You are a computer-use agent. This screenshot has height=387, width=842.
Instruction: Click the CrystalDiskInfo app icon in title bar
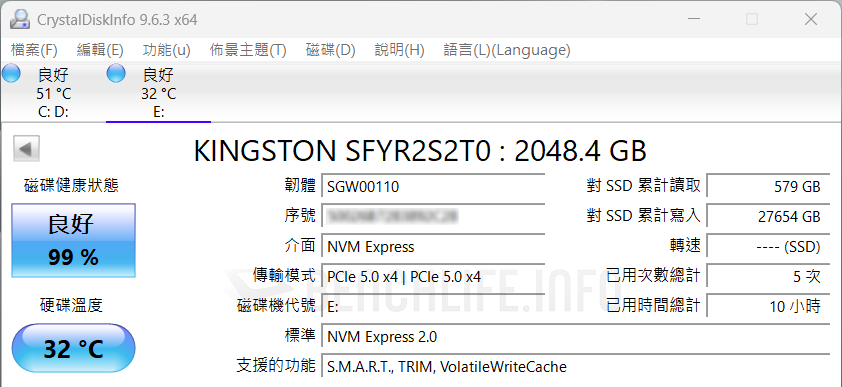20,20
